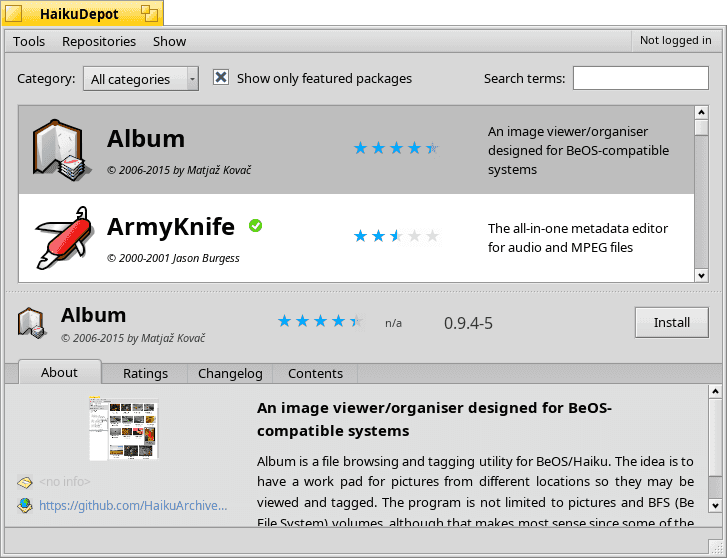Click the Album star rating in the package list
727x558 pixels.
[x=395, y=148]
